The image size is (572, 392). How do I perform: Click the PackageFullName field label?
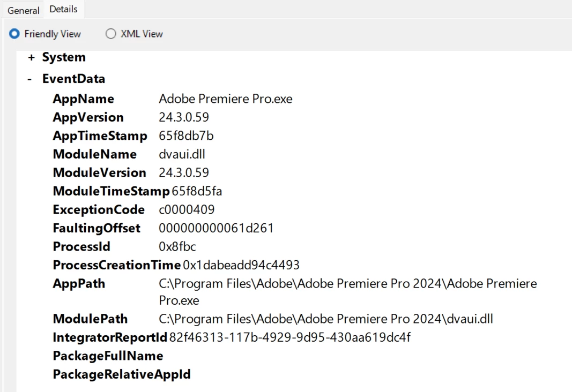pyautogui.click(x=108, y=356)
